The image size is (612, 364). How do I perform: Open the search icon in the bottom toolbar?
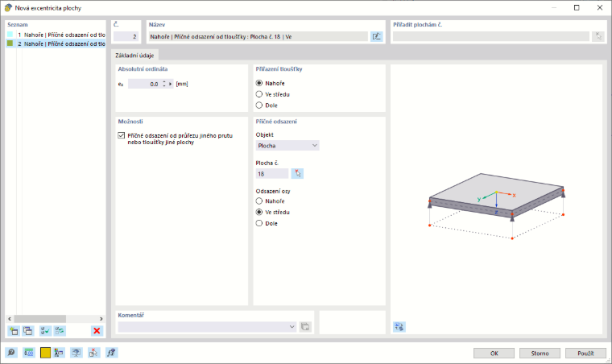(11, 353)
